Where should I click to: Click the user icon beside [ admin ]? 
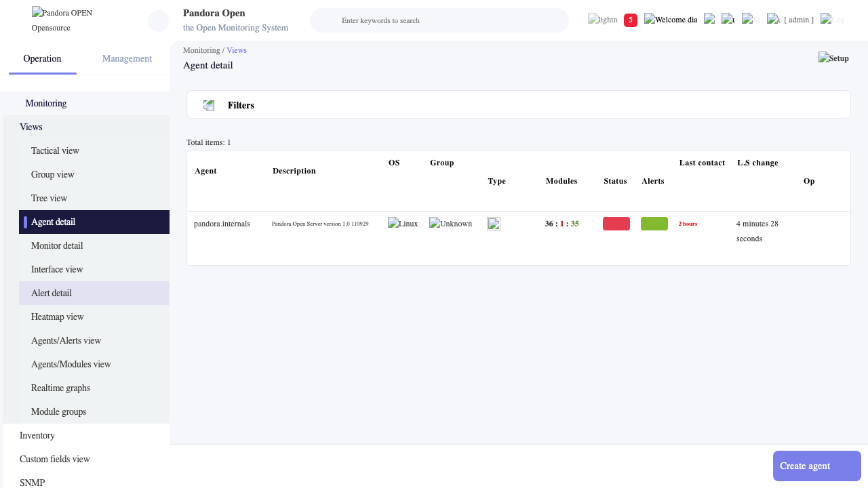coord(774,19)
